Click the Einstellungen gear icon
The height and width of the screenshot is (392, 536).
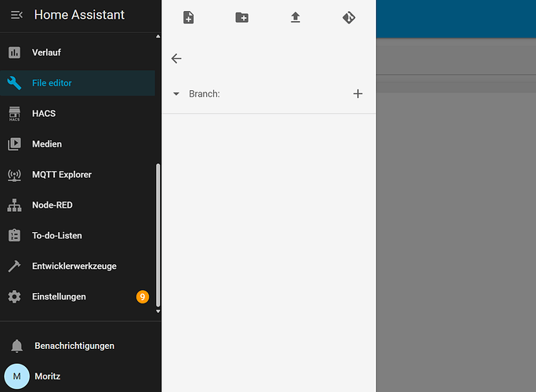tap(14, 296)
